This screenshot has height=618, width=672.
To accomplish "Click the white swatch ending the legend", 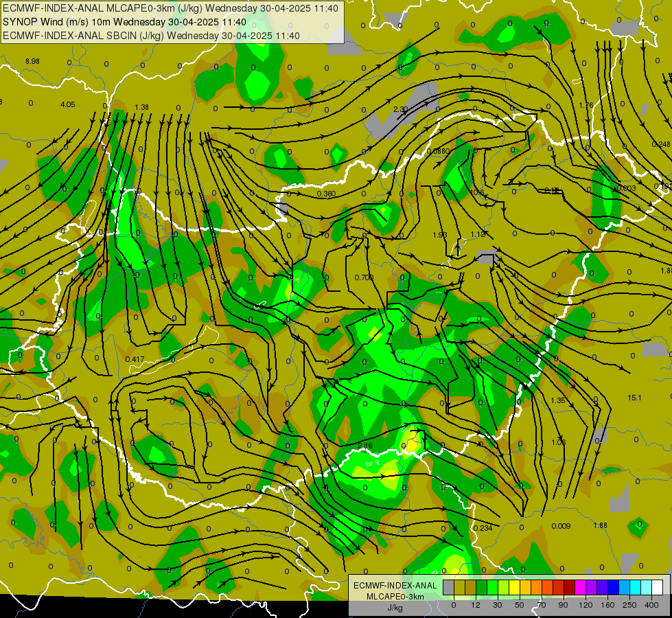I will click(658, 587).
